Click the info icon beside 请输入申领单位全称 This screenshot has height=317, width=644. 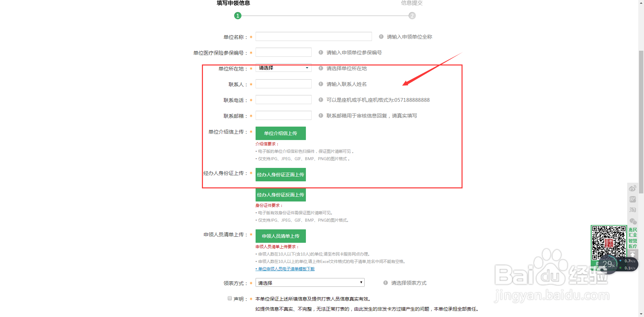pyautogui.click(x=381, y=37)
